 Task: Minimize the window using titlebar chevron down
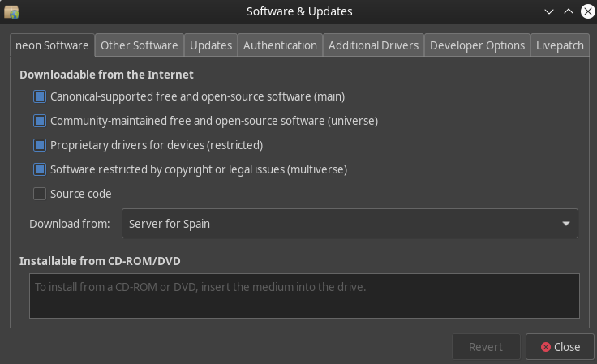click(x=549, y=11)
